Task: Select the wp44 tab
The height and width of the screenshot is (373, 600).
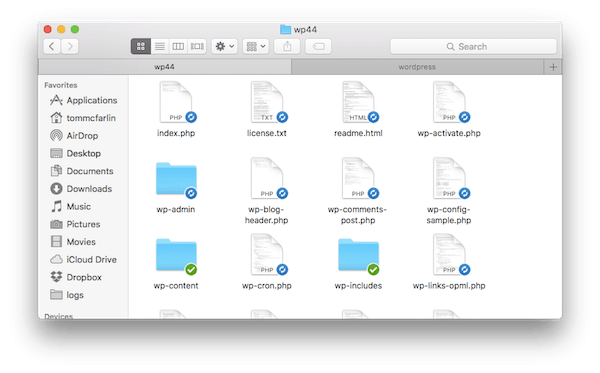Action: (165, 67)
